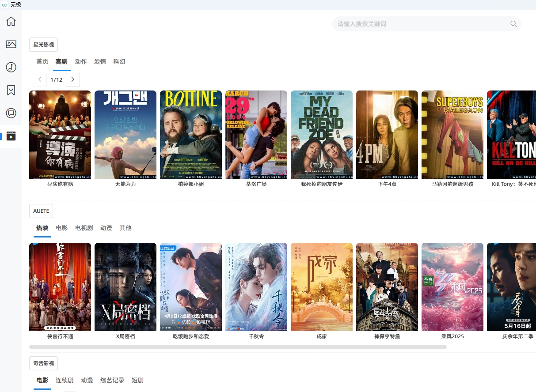Screen dimensions: 536x392
Task: Open the 我死掉的朋友佐伊 movie poster
Action: click(x=321, y=135)
